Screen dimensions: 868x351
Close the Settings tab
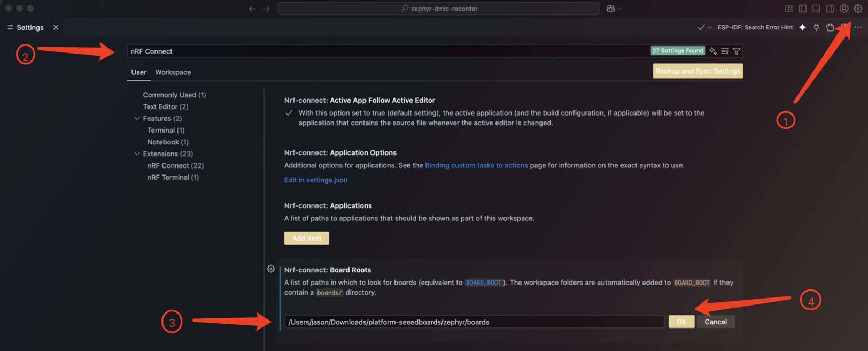click(x=56, y=27)
